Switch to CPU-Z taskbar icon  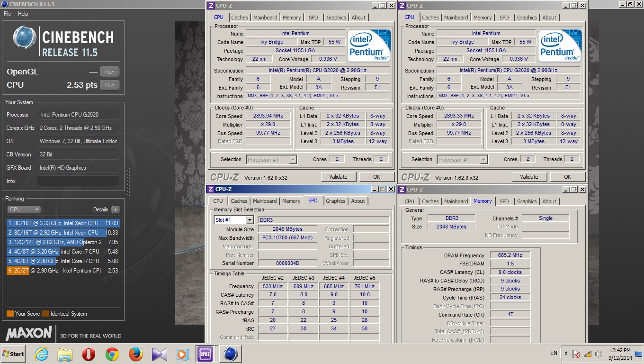point(206,354)
